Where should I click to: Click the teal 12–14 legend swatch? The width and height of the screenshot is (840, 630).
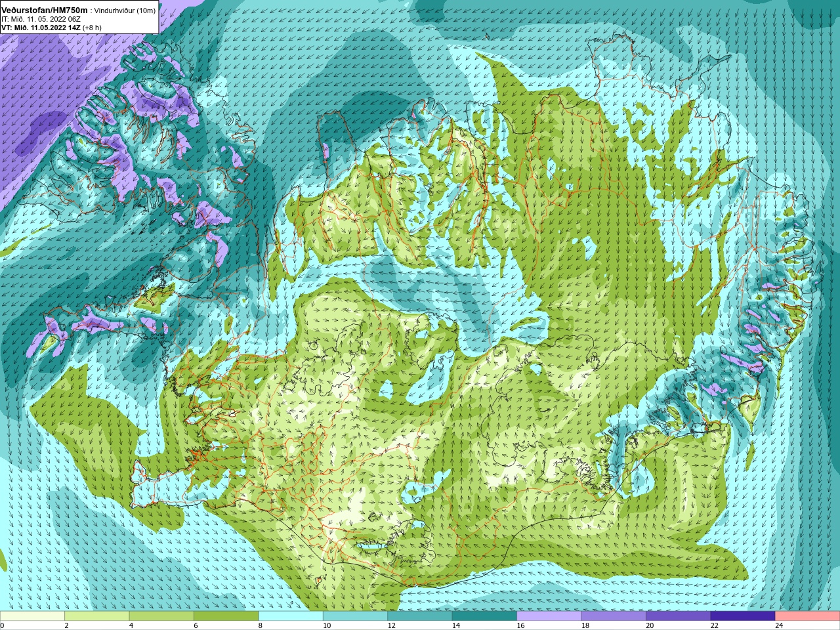[x=420, y=616]
